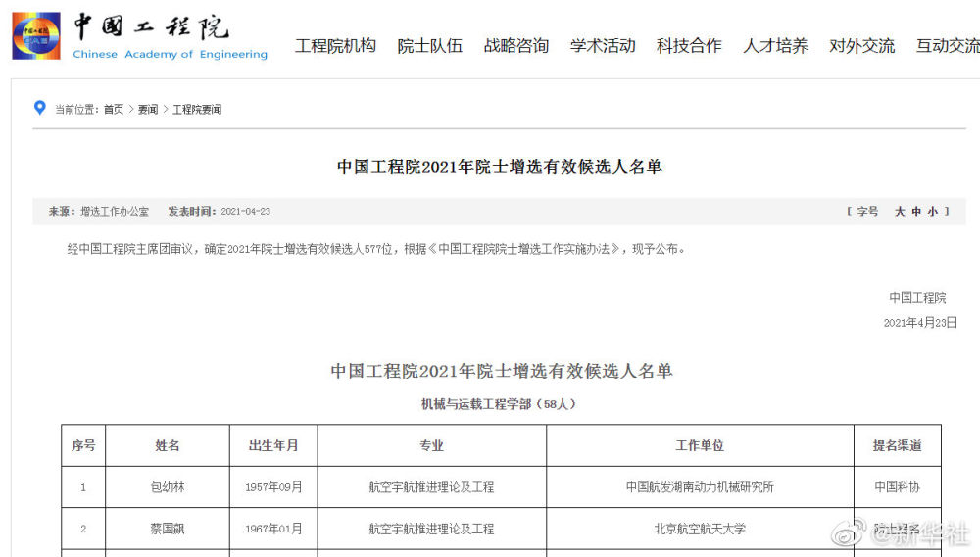Go to 学术活动 section
This screenshot has width=980, height=557.
(x=603, y=46)
